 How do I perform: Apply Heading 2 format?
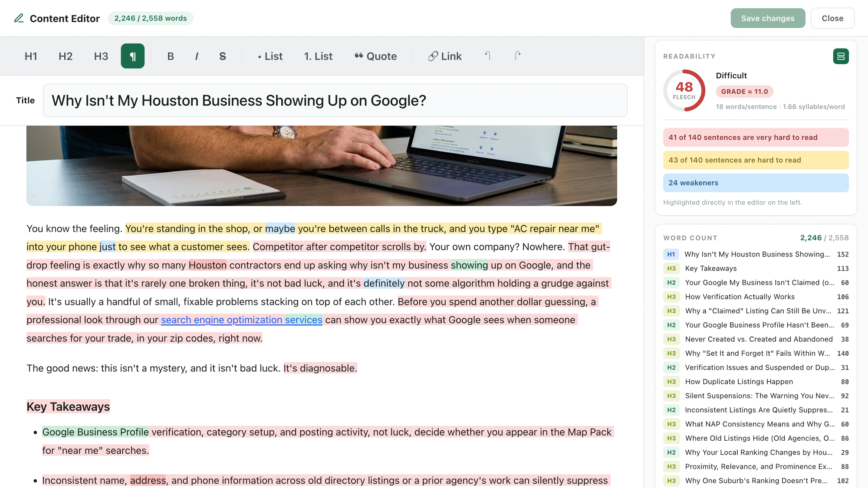pyautogui.click(x=66, y=56)
